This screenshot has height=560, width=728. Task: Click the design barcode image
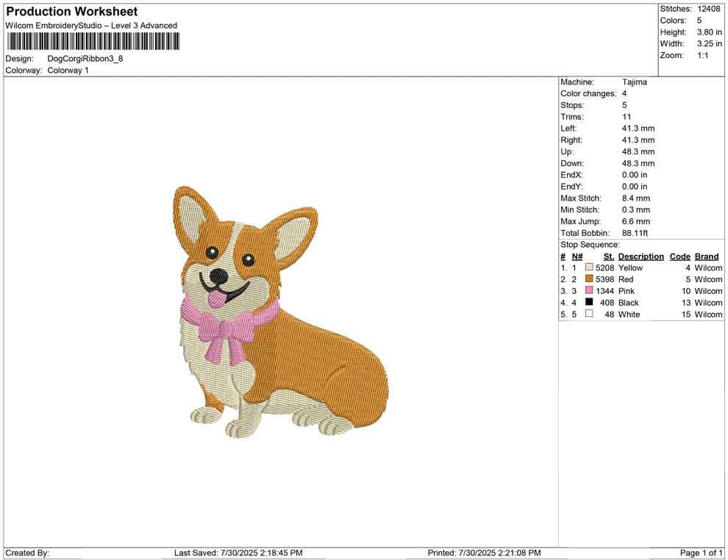coord(92,40)
